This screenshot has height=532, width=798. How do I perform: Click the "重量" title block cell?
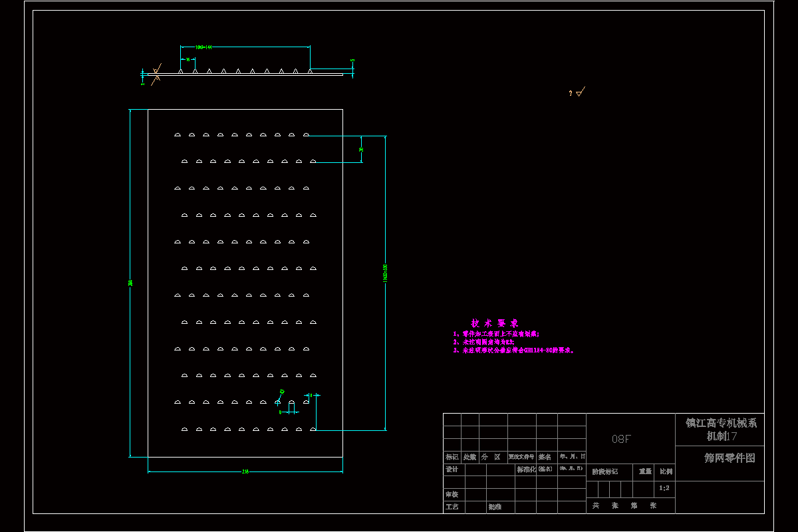645,471
